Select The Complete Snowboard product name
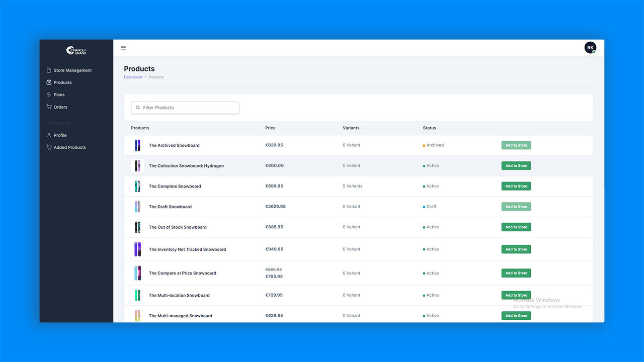Screen dimensions: 644x362 [175, 186]
